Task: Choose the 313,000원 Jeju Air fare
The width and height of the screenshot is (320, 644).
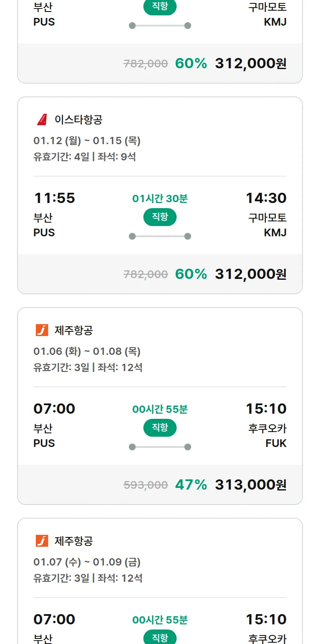Action: pos(250,485)
